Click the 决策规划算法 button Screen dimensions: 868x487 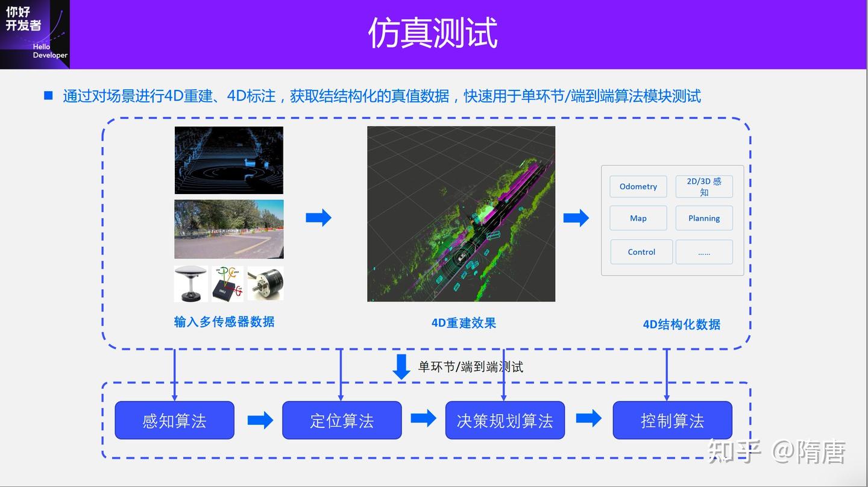(505, 420)
